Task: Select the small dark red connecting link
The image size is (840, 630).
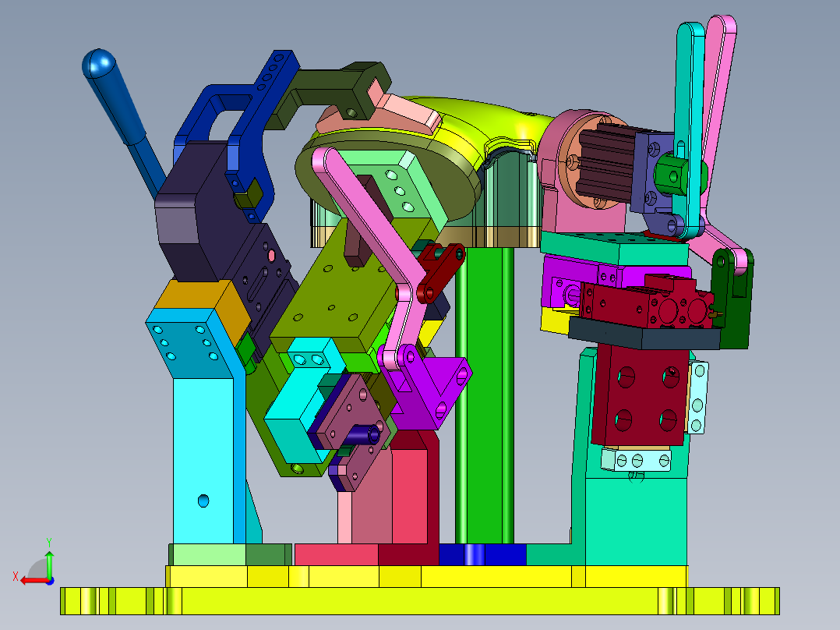Action: point(441,272)
